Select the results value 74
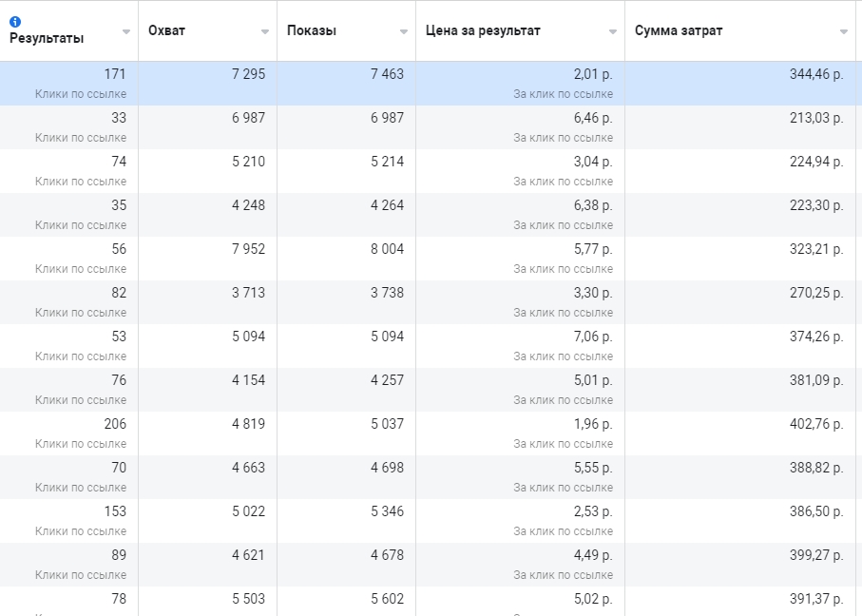862x616 pixels. pos(119,162)
